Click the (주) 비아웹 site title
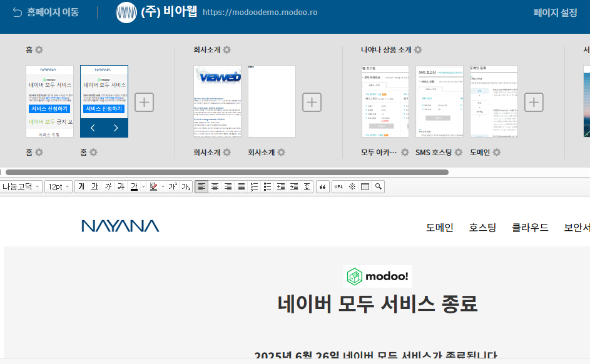Viewport: 590px width, 364px height. [x=169, y=12]
